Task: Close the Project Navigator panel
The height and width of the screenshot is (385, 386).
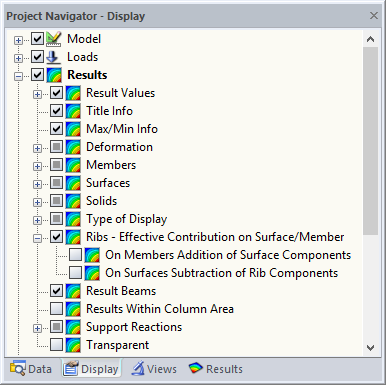Action: click(x=374, y=16)
